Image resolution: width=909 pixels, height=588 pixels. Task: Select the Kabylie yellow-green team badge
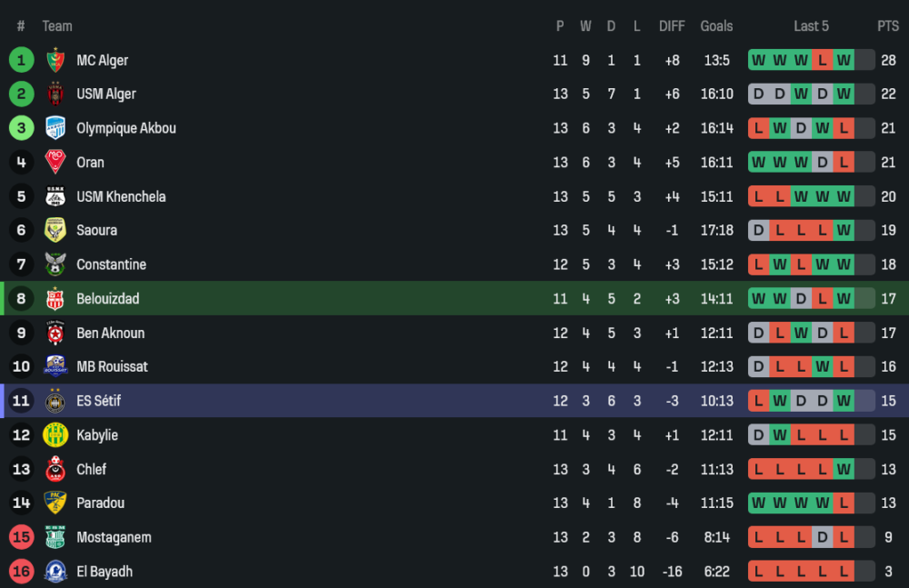coord(55,434)
